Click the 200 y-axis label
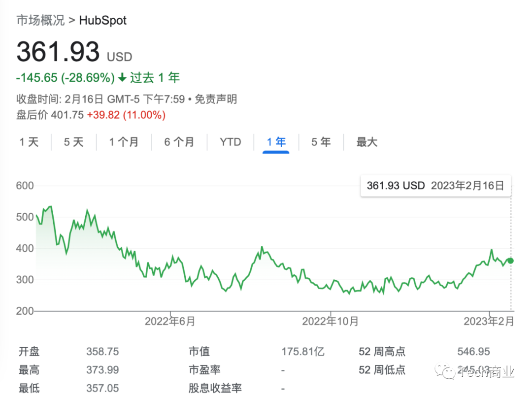 (25, 311)
